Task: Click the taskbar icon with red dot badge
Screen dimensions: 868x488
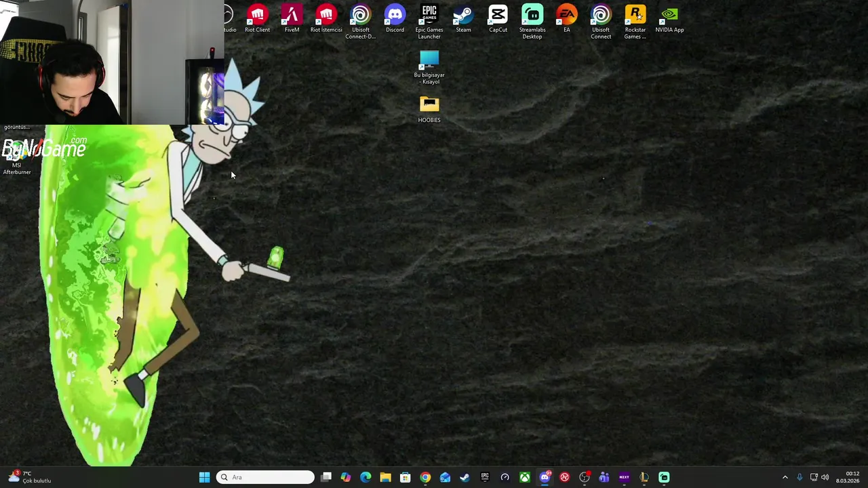Action: point(585,477)
